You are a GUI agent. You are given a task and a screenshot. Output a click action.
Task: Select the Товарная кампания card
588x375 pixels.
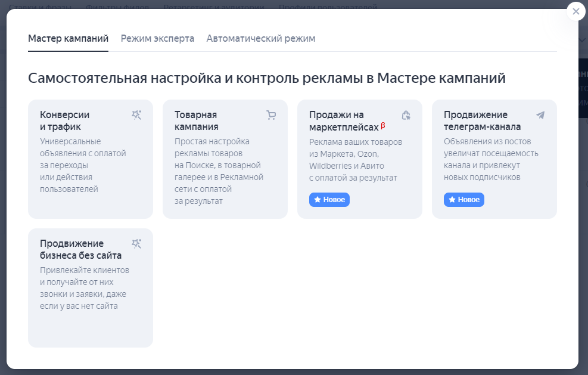pos(225,158)
